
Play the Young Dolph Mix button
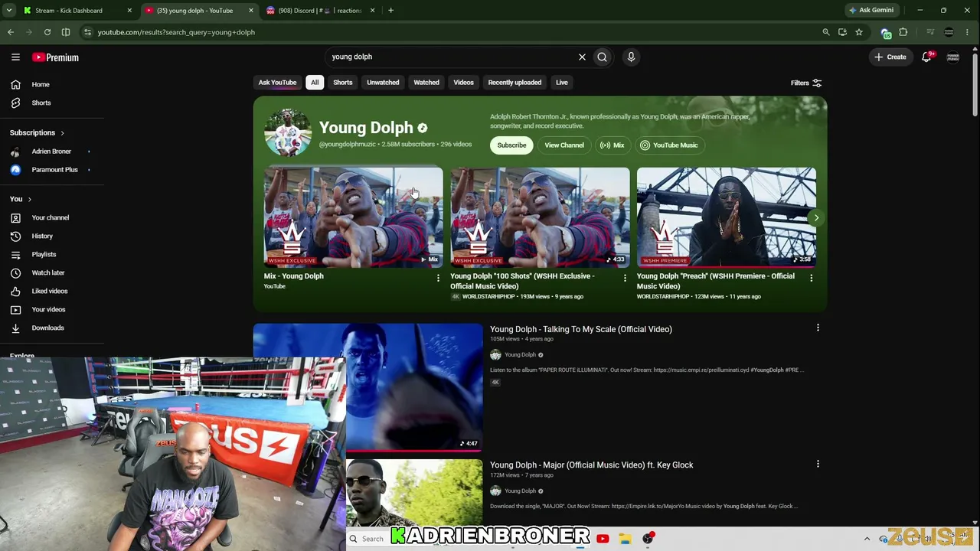[612, 145]
